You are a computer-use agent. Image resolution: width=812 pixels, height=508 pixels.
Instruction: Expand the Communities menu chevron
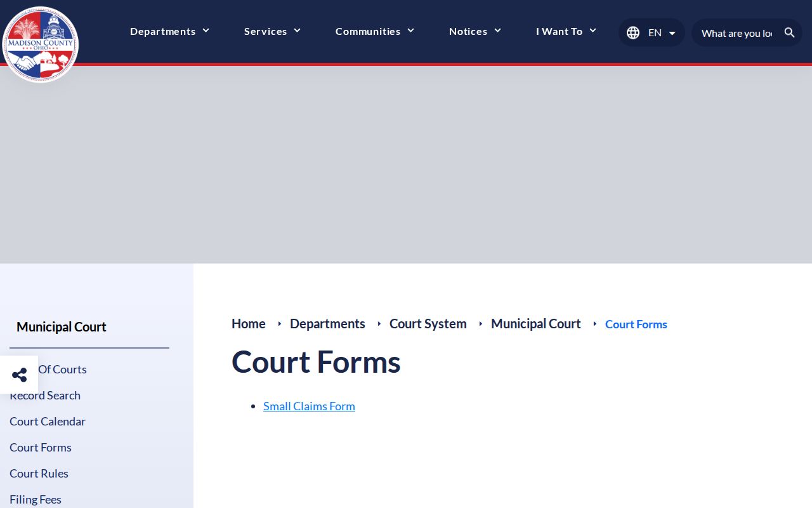pyautogui.click(x=410, y=31)
